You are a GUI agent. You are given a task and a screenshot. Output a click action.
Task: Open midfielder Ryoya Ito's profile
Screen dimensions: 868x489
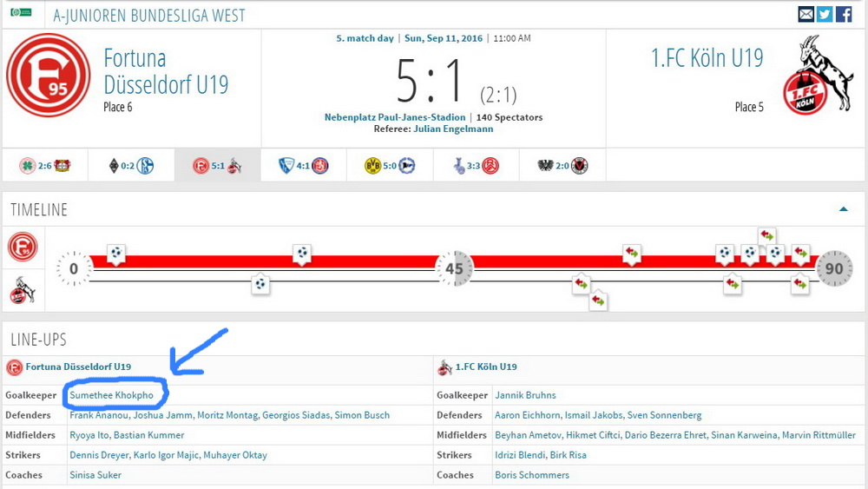click(89, 435)
